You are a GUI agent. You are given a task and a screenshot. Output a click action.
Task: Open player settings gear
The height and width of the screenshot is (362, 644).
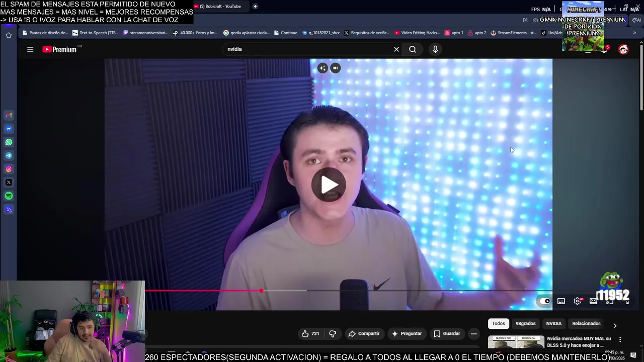click(x=577, y=301)
